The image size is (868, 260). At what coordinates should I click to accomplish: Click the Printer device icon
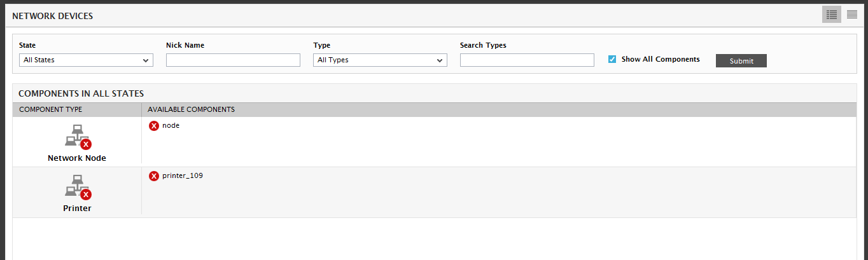coord(77,188)
